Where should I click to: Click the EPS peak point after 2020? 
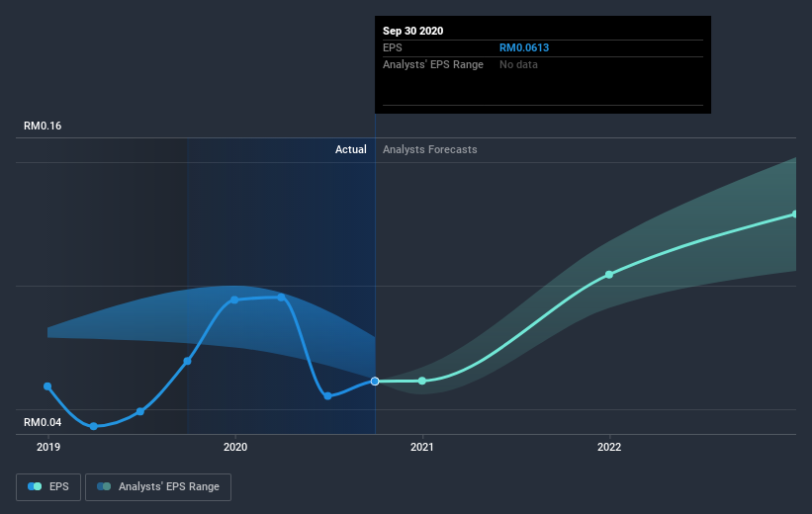[x=281, y=298]
